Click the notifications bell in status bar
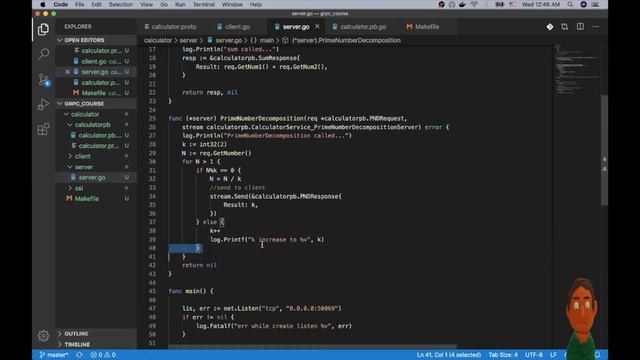 pyautogui.click(x=597, y=355)
